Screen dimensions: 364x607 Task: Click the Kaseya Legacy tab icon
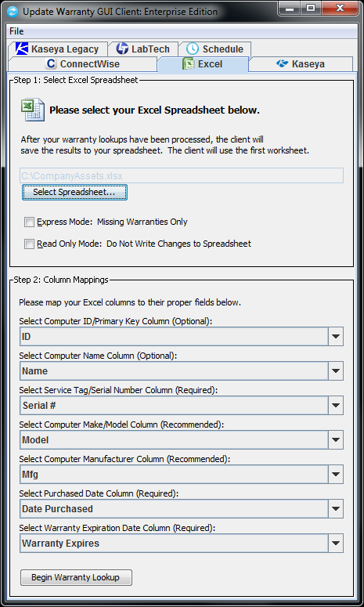(x=22, y=49)
